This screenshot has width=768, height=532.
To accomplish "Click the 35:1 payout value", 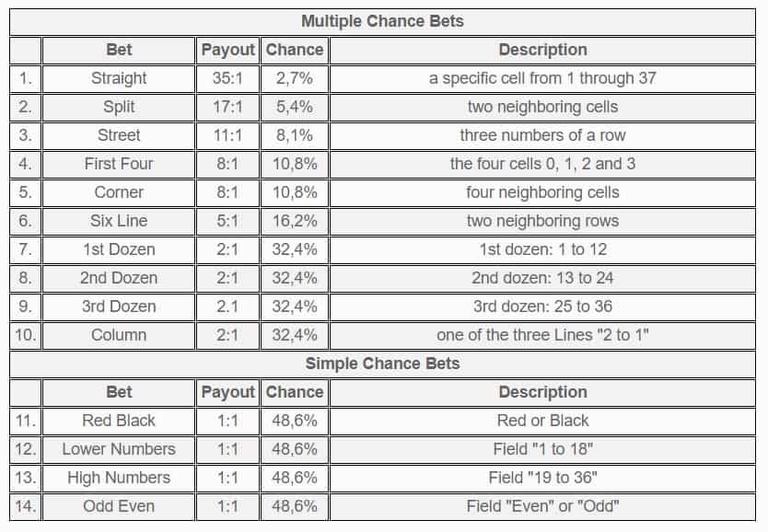I will [x=227, y=78].
